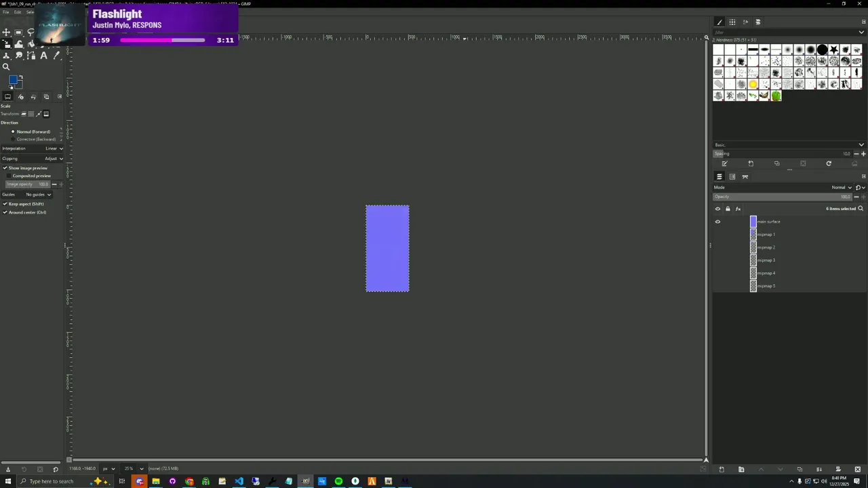Open the Edit menu
The height and width of the screenshot is (488, 868).
click(x=18, y=12)
